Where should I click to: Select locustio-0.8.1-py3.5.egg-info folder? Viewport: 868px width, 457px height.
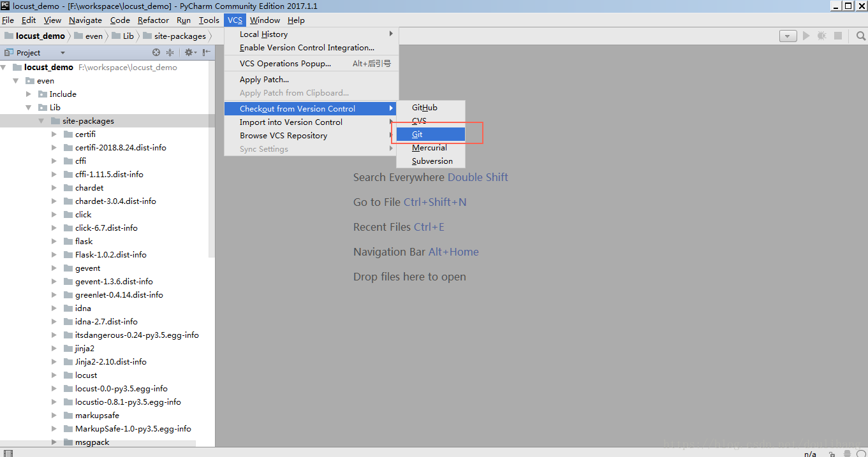(128, 402)
